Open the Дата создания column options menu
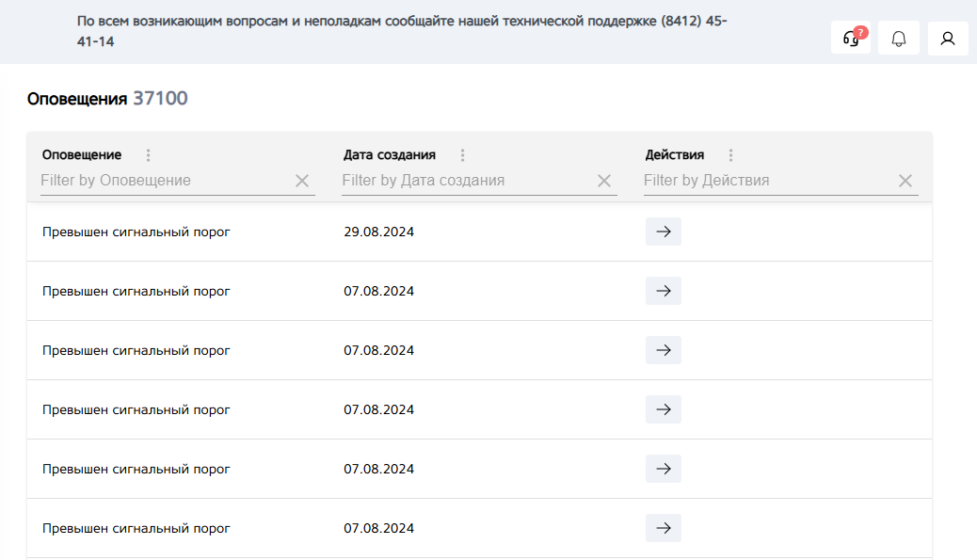The width and height of the screenshot is (977, 560). (462, 155)
